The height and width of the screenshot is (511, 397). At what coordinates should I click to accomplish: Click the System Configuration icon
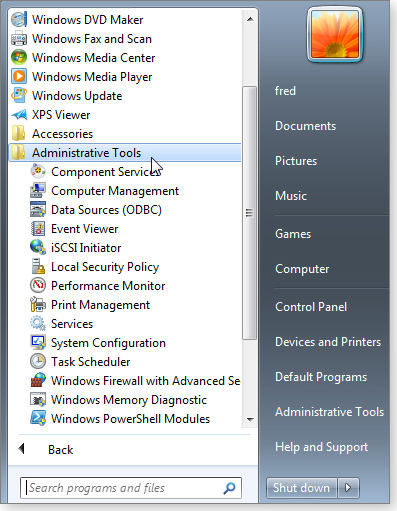pos(38,343)
